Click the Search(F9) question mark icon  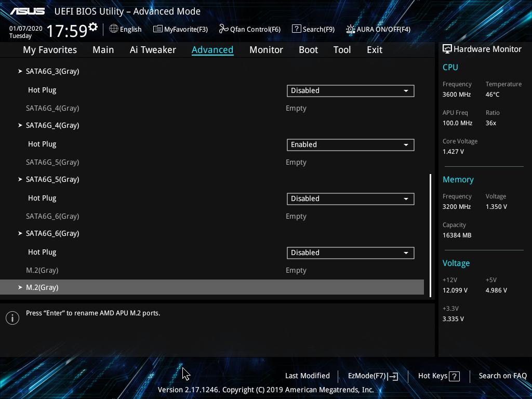tap(296, 29)
